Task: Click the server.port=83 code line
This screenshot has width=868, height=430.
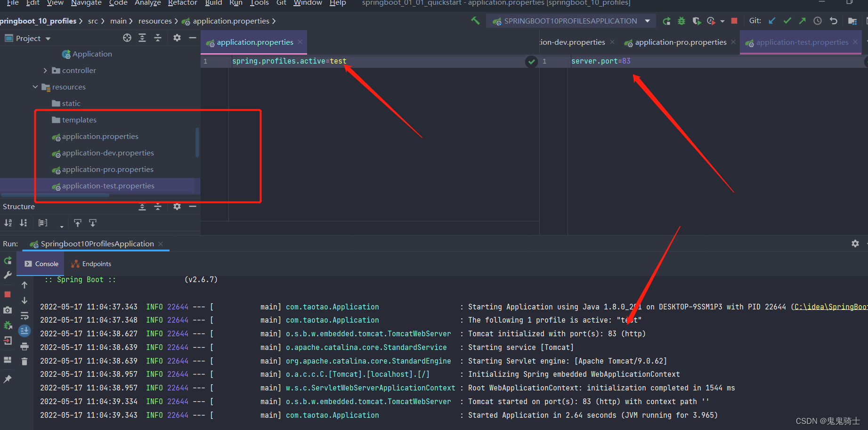Action: 600,61
